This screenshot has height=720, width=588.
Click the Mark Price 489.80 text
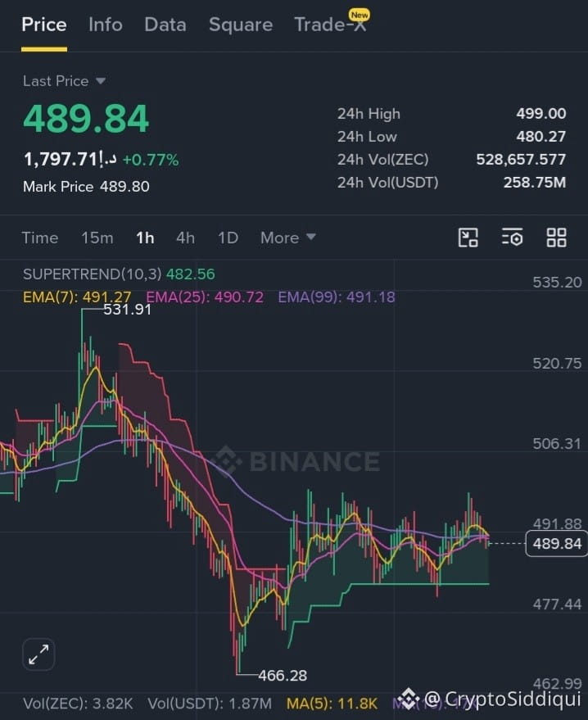click(86, 187)
